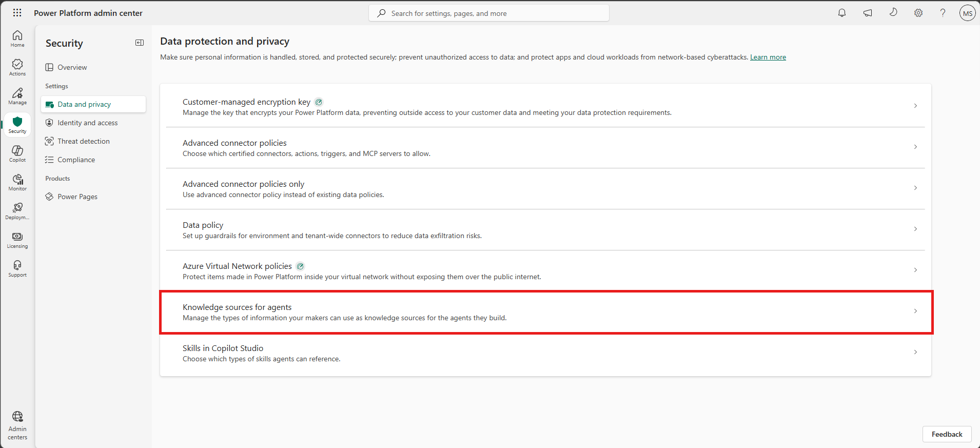Click the help question mark icon
The image size is (980, 448).
pos(943,13)
